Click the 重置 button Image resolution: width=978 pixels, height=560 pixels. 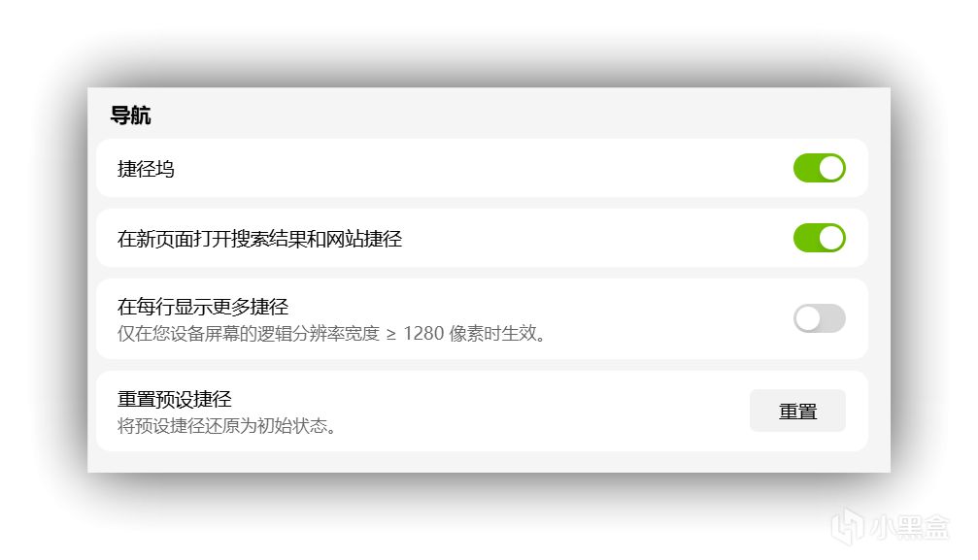(x=797, y=411)
